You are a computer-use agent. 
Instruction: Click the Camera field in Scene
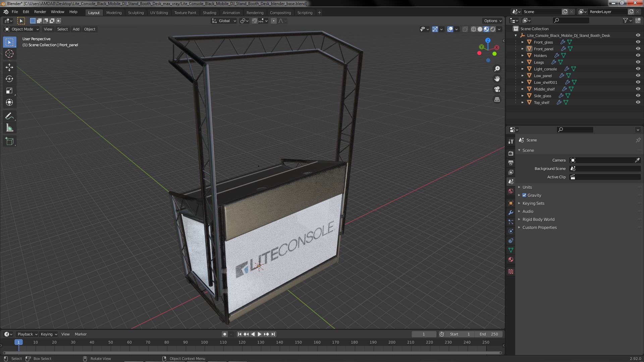602,160
